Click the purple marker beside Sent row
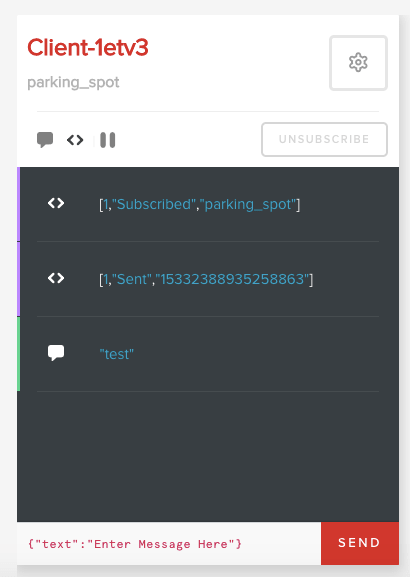The image size is (410, 577). (18, 279)
